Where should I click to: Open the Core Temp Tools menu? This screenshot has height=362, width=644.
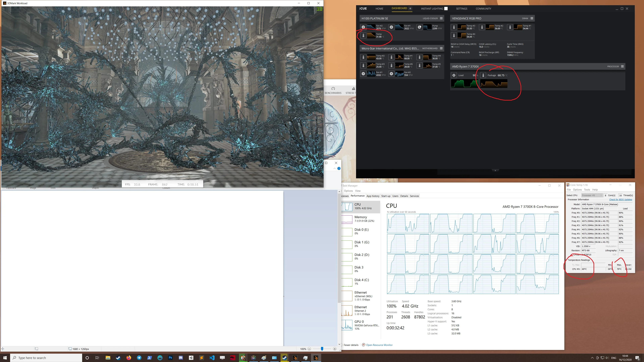point(587,190)
